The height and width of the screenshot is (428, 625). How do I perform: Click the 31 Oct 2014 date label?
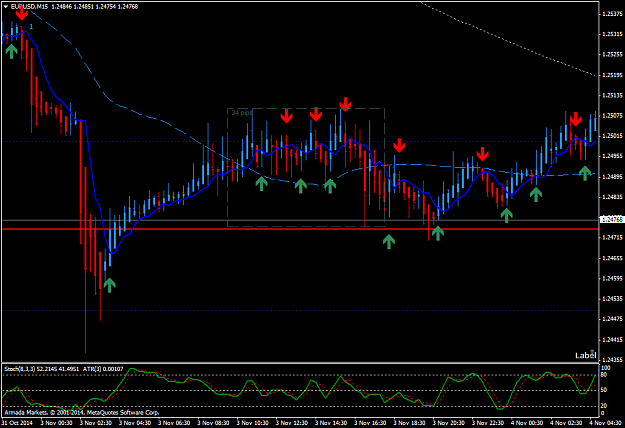tap(17, 423)
